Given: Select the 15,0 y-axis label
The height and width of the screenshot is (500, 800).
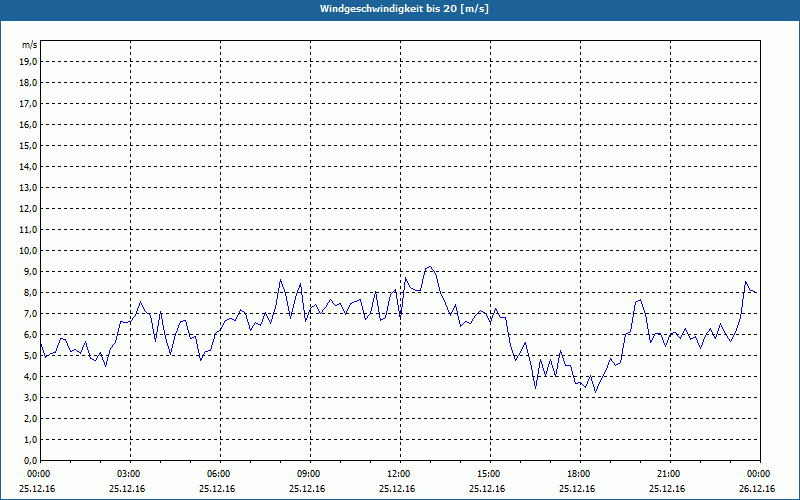Looking at the screenshot, I should pos(29,145).
